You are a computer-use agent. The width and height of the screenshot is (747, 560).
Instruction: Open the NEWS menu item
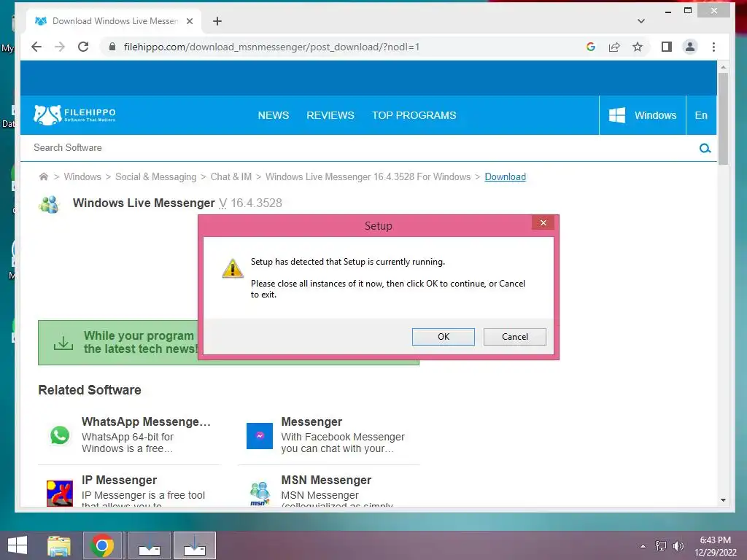tap(274, 115)
